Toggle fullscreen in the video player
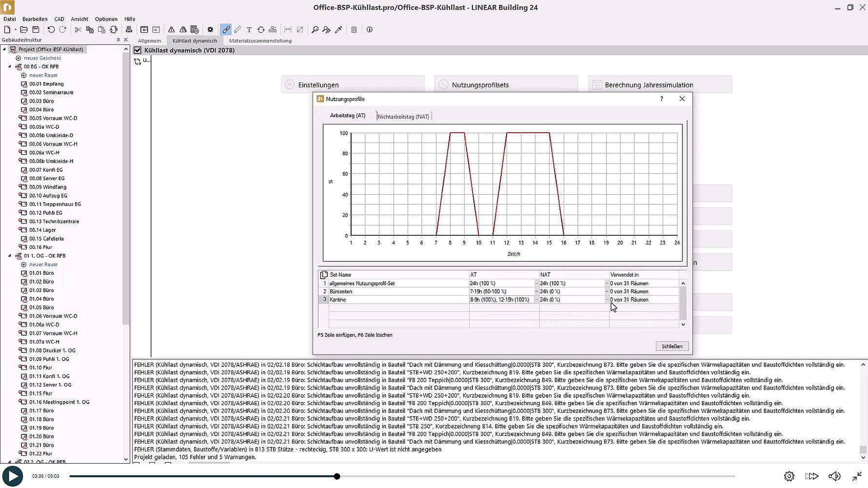 pos(857,476)
